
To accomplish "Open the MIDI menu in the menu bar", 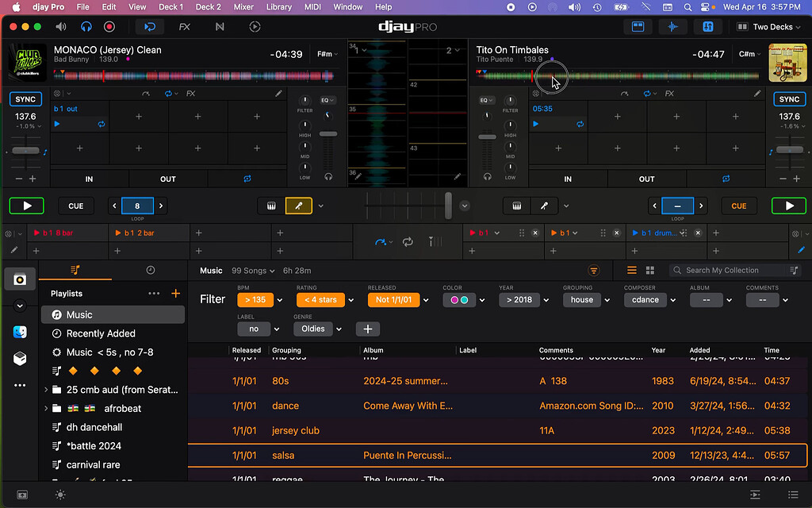I will coord(312,7).
